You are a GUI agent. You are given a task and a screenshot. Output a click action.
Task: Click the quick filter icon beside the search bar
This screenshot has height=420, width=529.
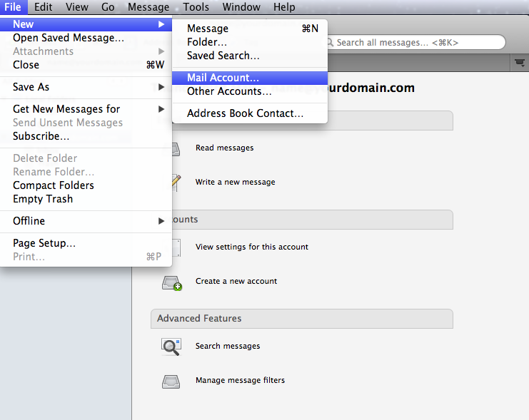tap(520, 63)
